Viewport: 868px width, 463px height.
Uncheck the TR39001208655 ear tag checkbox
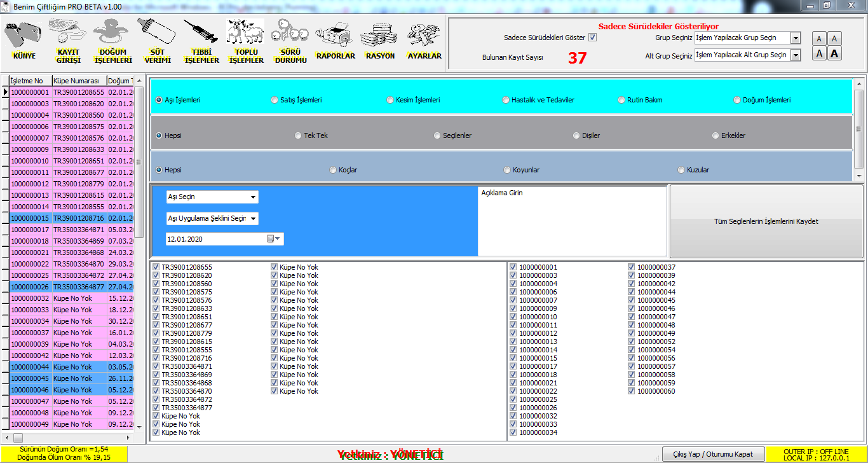pyautogui.click(x=156, y=267)
